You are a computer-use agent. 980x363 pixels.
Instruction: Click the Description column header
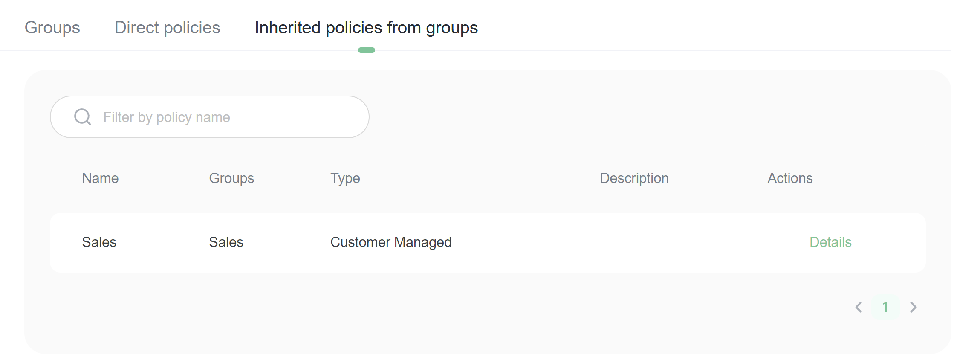click(x=634, y=178)
